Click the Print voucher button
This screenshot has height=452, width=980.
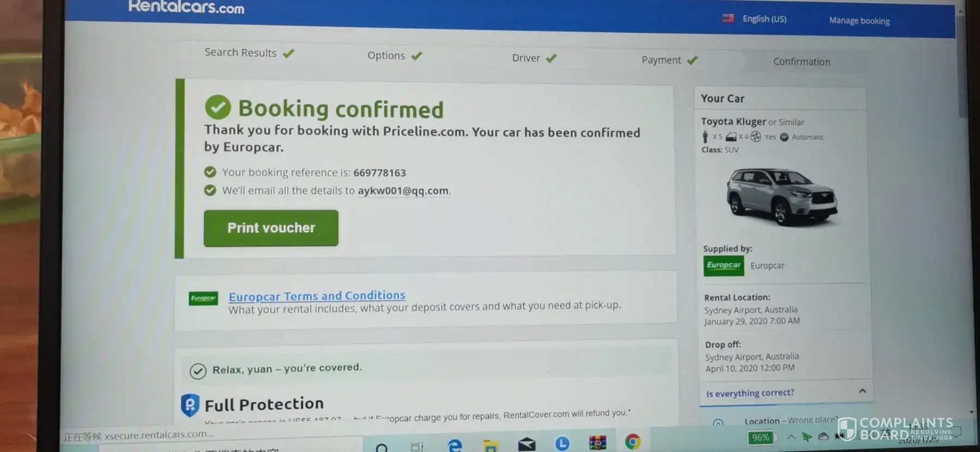271,228
